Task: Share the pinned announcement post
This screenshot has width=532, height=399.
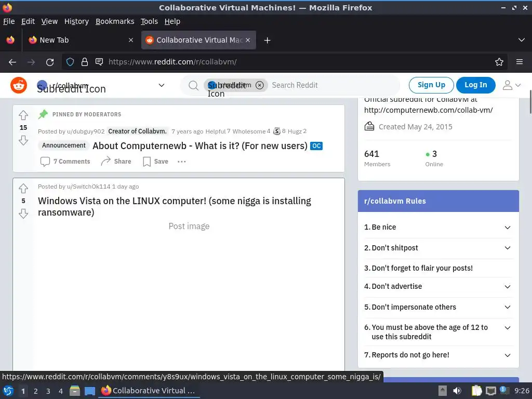Action: (x=116, y=161)
